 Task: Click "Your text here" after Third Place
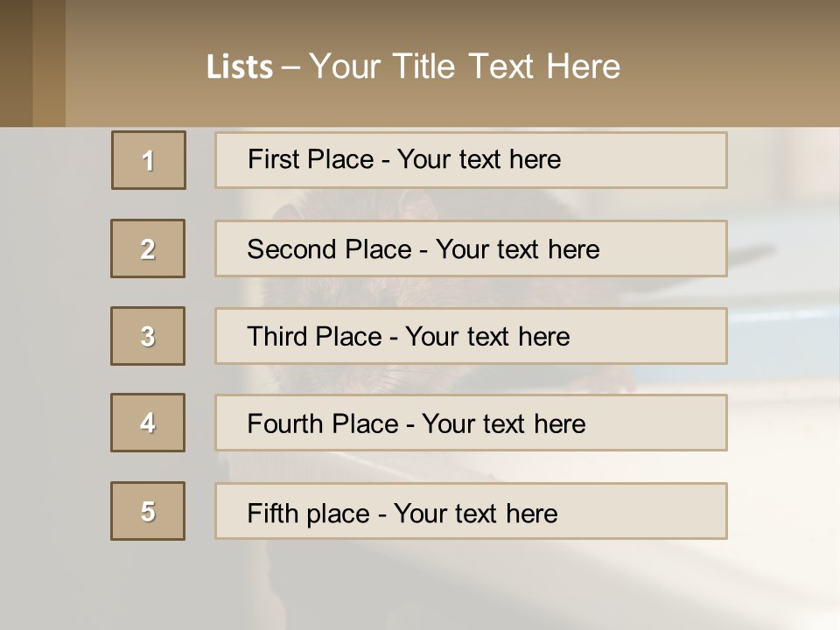pyautogui.click(x=487, y=337)
